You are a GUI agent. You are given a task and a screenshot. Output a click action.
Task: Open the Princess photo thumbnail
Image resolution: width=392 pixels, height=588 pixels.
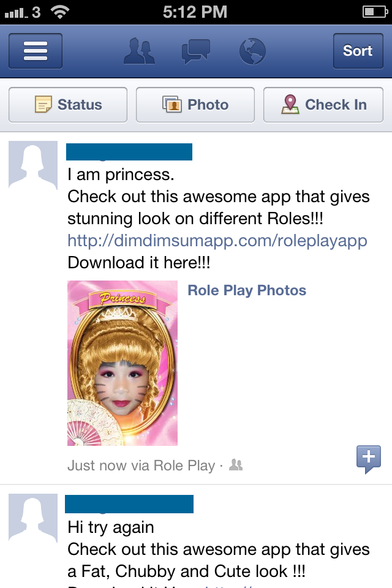coord(123,363)
